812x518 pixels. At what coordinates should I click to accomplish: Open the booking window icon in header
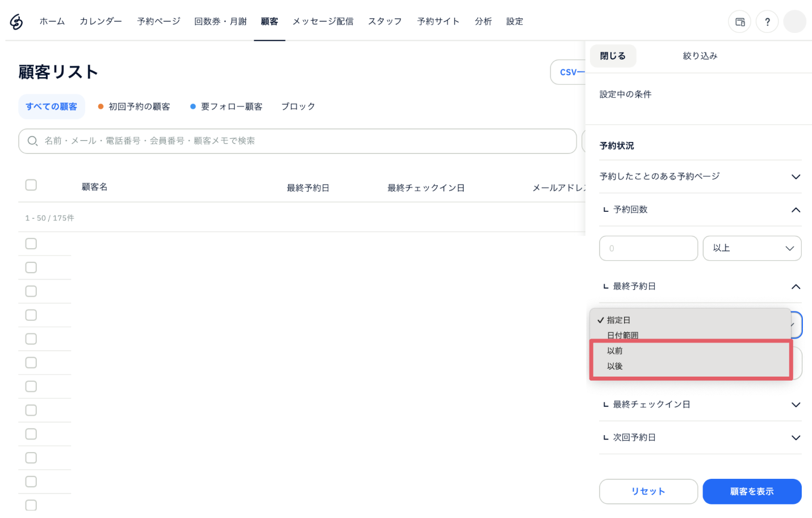739,22
